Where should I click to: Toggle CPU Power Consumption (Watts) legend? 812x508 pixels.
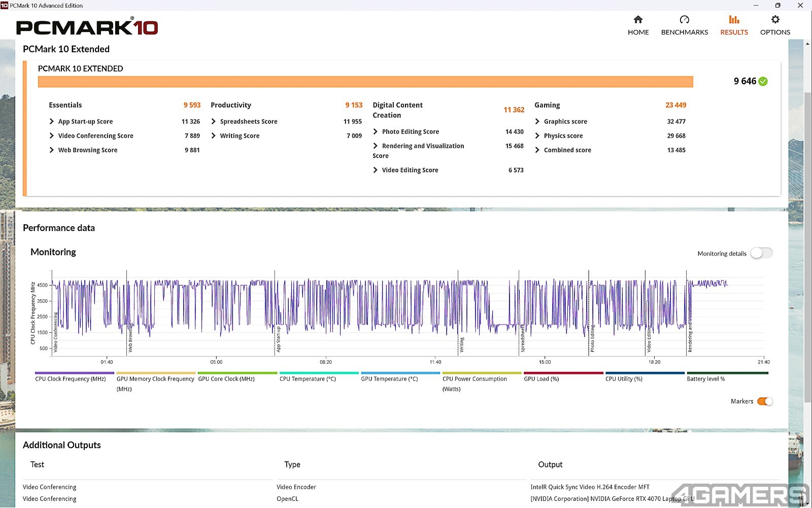point(482,382)
